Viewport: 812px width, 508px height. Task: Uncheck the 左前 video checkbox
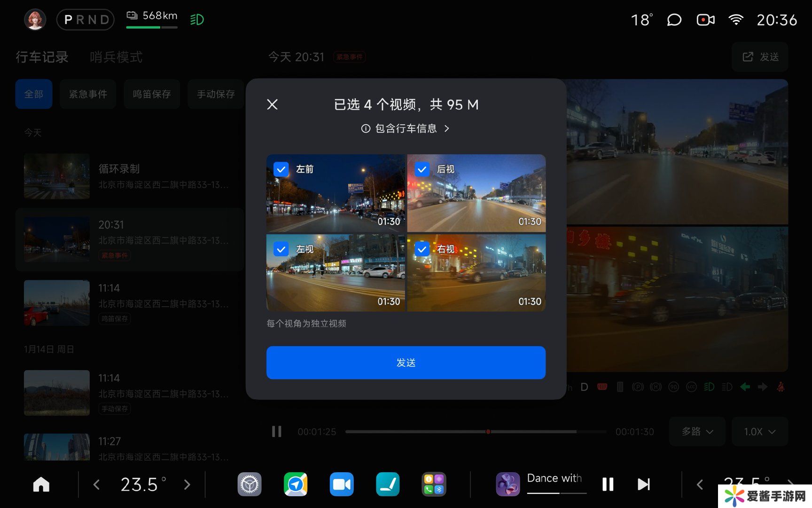pyautogui.click(x=281, y=169)
